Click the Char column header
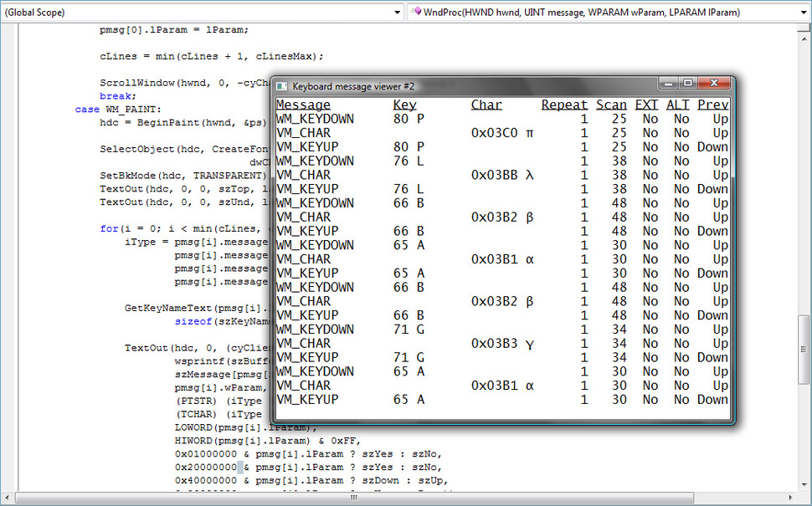 tap(486, 105)
